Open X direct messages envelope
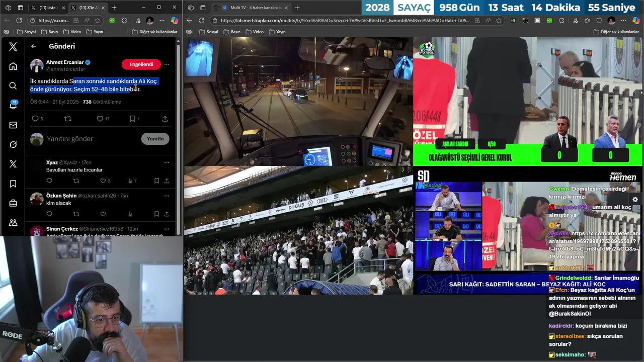This screenshot has height=362, width=644. [13, 125]
